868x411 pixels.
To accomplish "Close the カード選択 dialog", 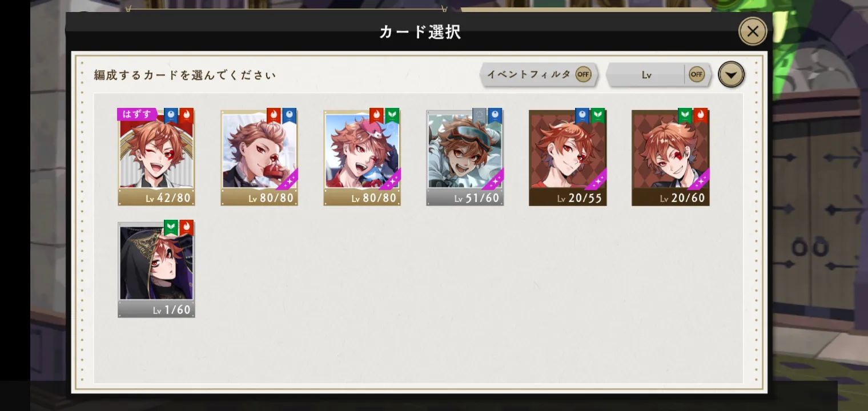I will click(753, 31).
